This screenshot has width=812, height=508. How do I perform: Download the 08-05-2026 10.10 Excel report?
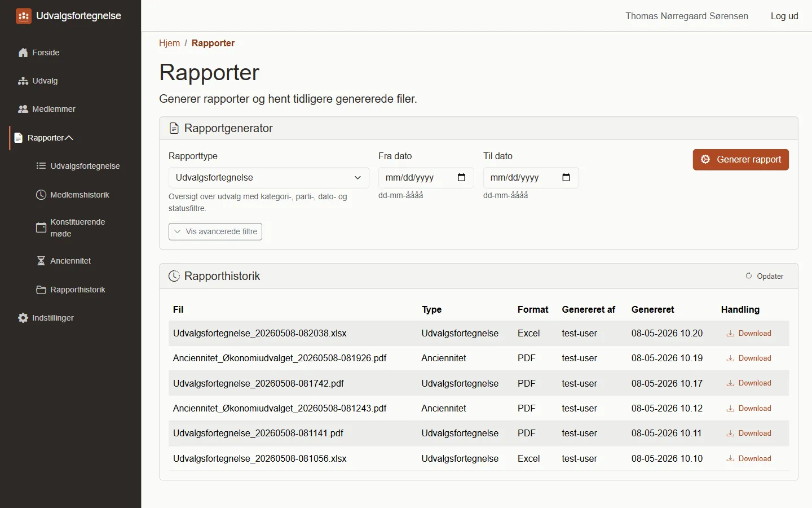click(749, 459)
